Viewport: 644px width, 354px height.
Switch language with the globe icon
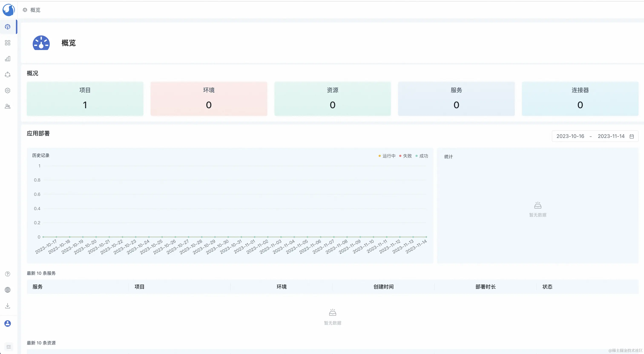click(8, 290)
